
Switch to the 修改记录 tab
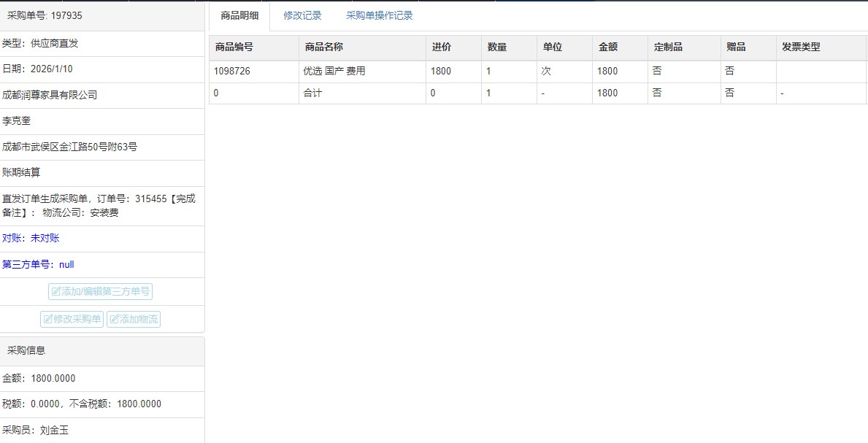(x=302, y=15)
